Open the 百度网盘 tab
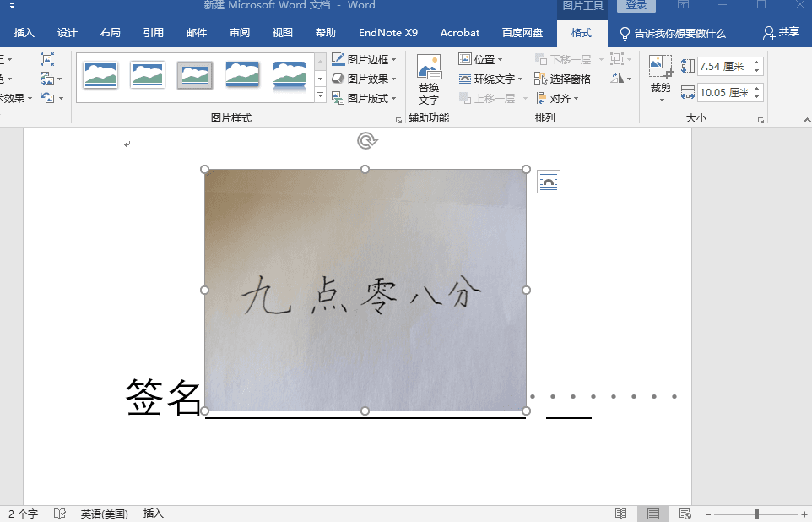This screenshot has height=522, width=812. (x=522, y=33)
